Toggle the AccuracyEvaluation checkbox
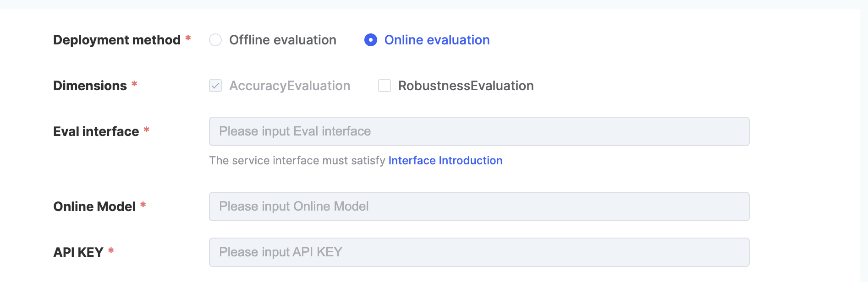The image size is (868, 282). [x=215, y=86]
